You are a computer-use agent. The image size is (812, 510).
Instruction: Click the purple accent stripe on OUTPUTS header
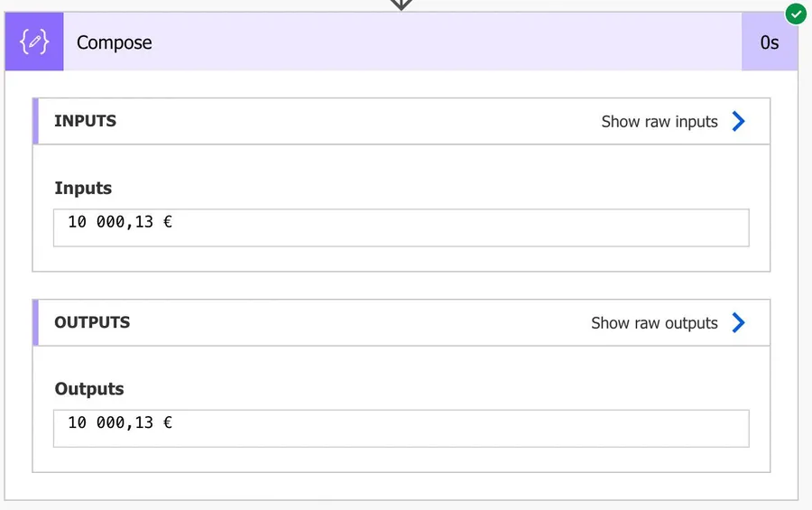coord(36,322)
